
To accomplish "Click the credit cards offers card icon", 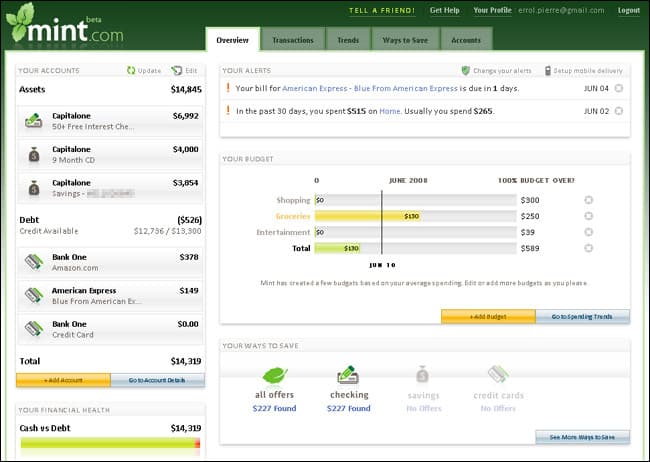I will 498,374.
